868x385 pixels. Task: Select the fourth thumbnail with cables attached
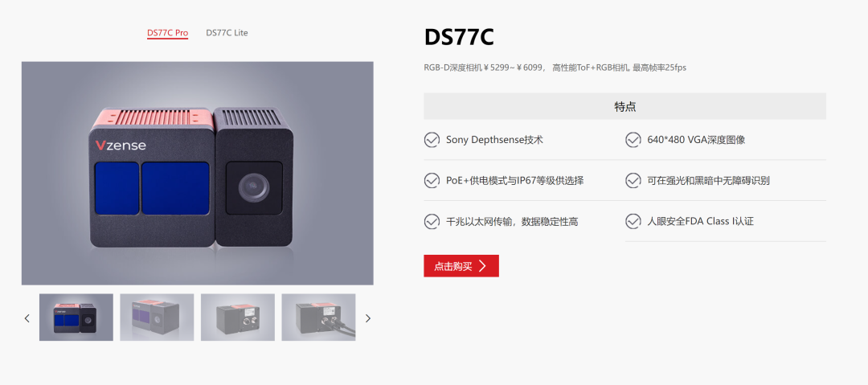(319, 317)
